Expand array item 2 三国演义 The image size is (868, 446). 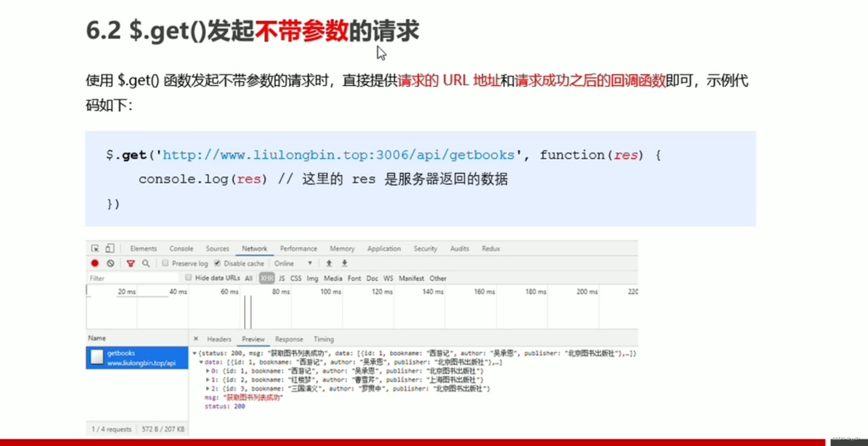tap(208, 388)
